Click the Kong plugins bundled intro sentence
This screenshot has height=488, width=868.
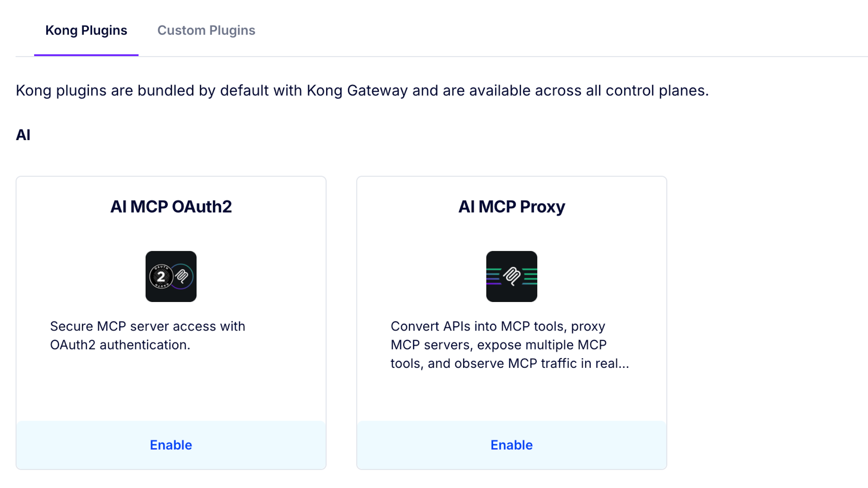click(x=362, y=90)
